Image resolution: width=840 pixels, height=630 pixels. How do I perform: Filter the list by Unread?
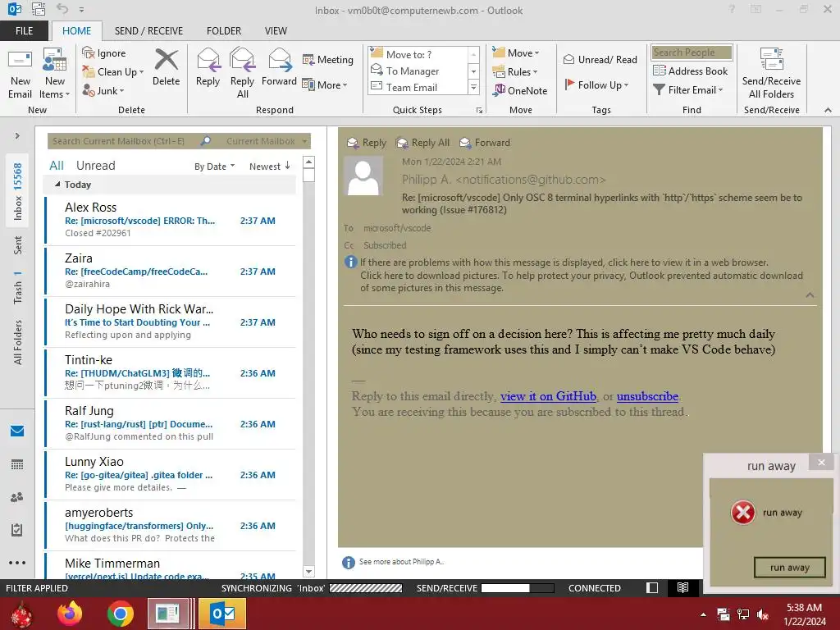tap(95, 166)
